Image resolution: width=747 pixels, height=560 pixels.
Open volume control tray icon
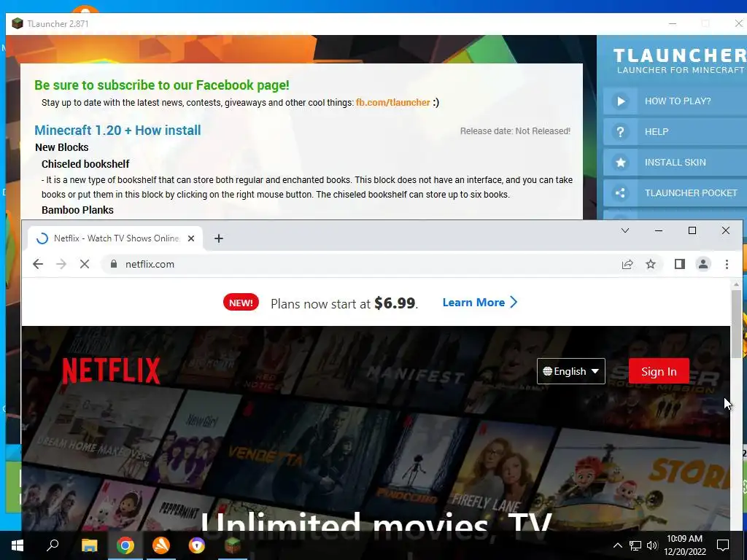point(652,545)
